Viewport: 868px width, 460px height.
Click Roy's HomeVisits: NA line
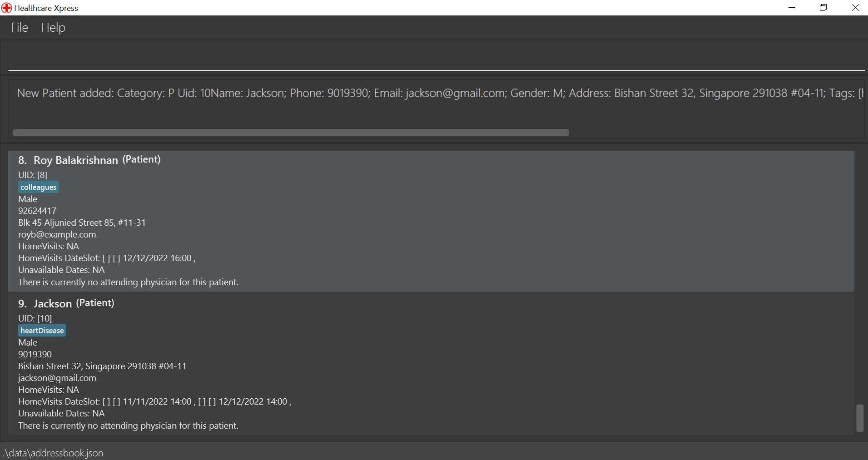49,246
